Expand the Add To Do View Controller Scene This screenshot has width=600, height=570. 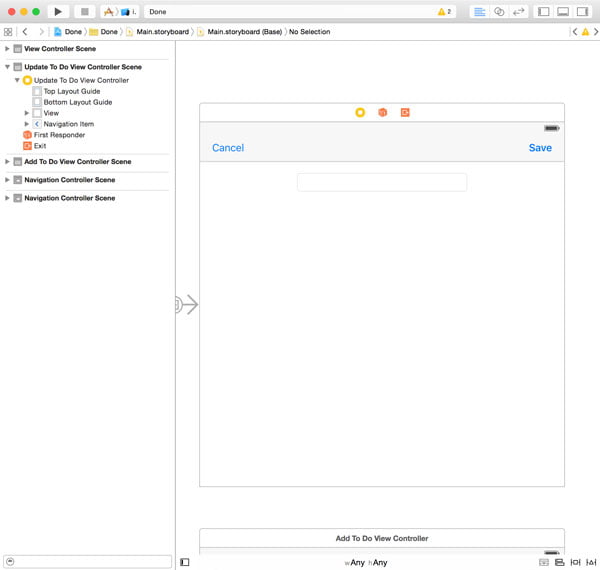pos(8,161)
